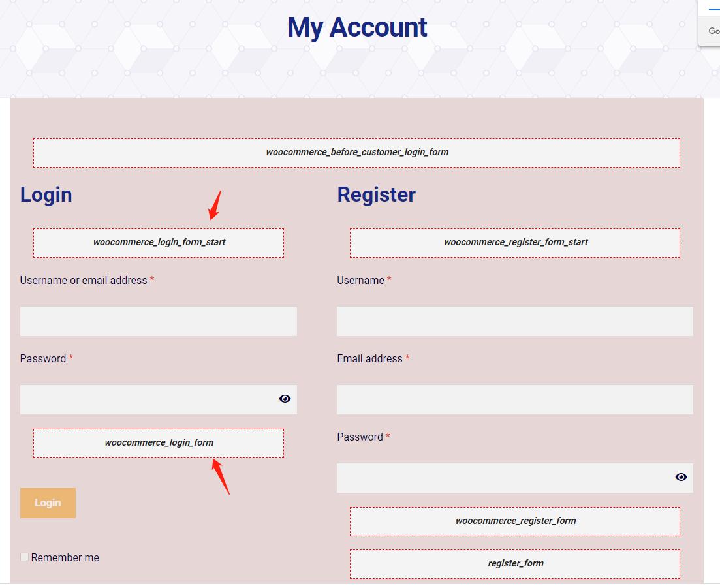Viewport: 720px width, 588px height.
Task: Show the login password using eye icon
Action: [x=285, y=399]
